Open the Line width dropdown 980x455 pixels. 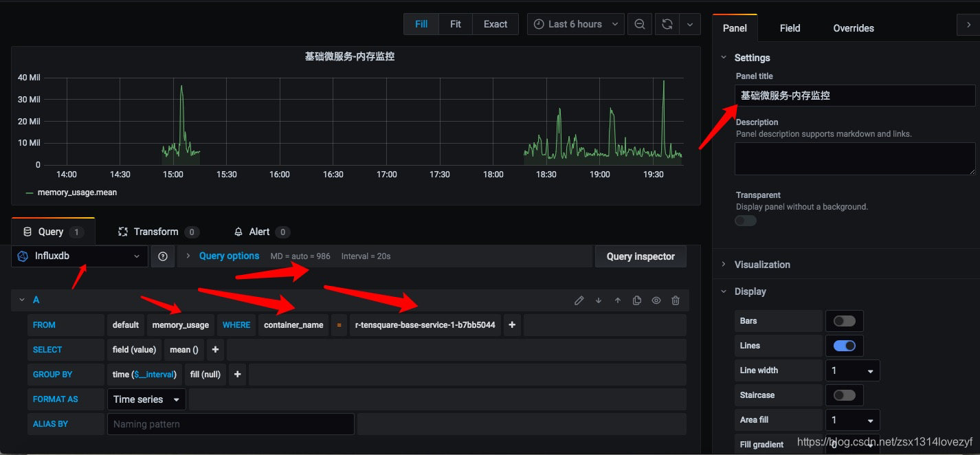852,370
